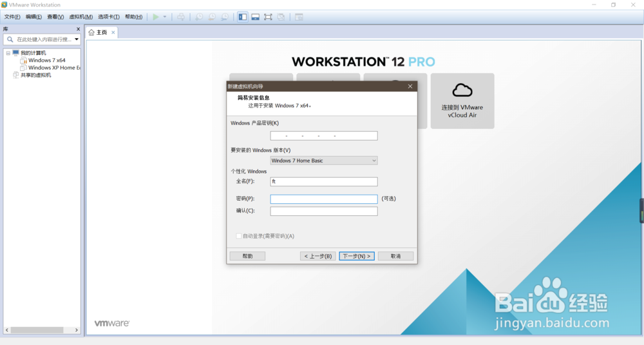
Task: Click the revert to snapshot icon
Action: (x=212, y=17)
